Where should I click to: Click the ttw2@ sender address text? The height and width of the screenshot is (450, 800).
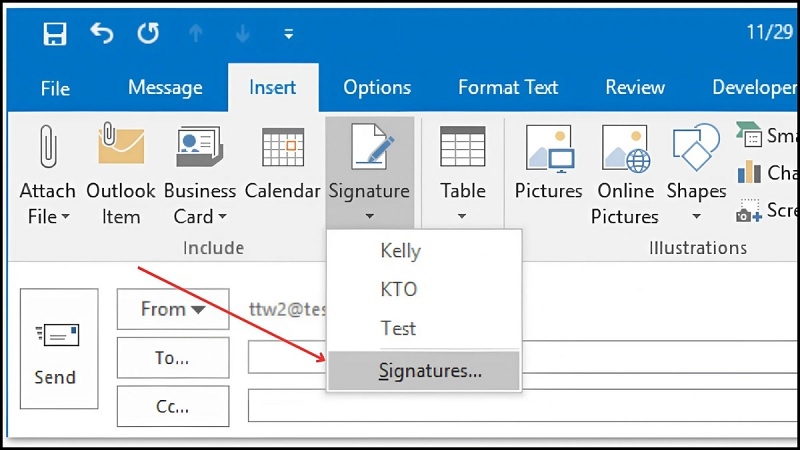287,309
